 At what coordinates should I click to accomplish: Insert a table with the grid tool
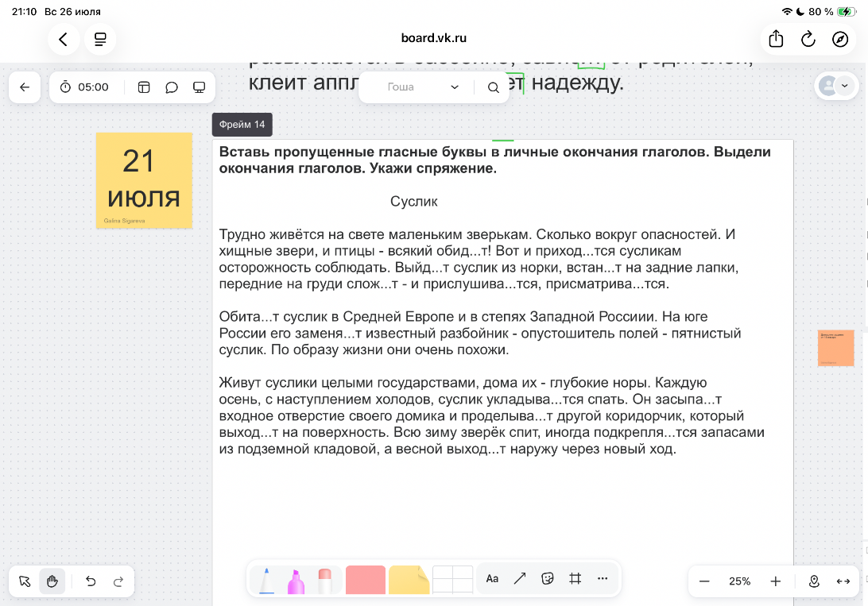(x=453, y=580)
